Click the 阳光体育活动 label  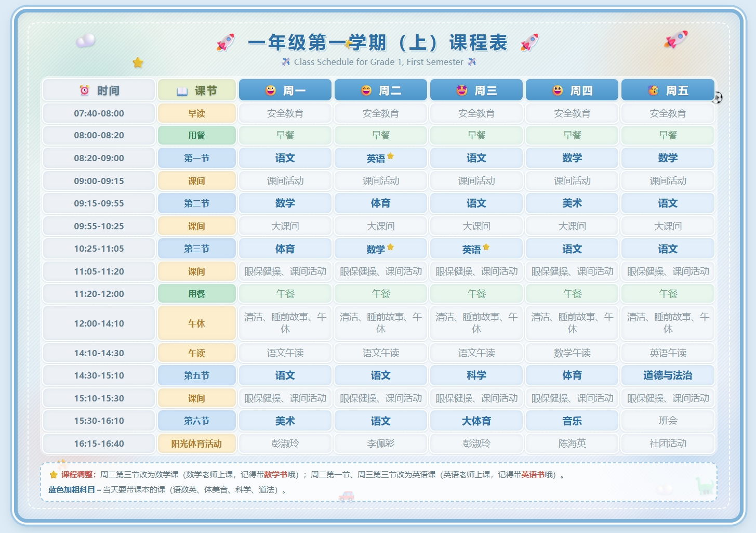tap(196, 444)
